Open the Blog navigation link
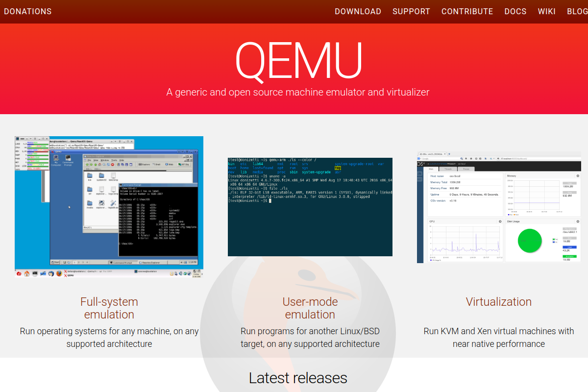The height and width of the screenshot is (392, 588). [577, 11]
